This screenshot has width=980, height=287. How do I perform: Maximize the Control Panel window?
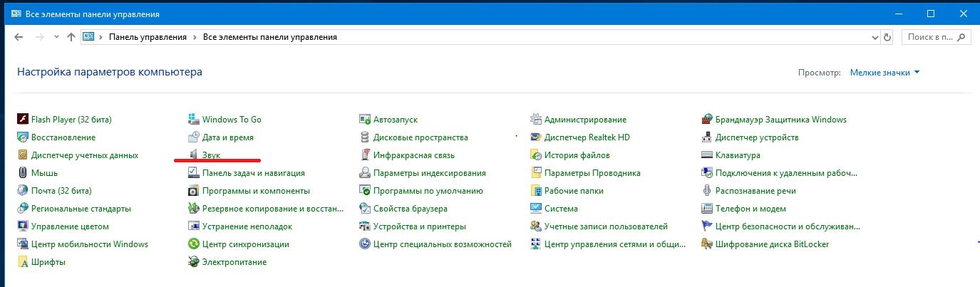point(931,14)
